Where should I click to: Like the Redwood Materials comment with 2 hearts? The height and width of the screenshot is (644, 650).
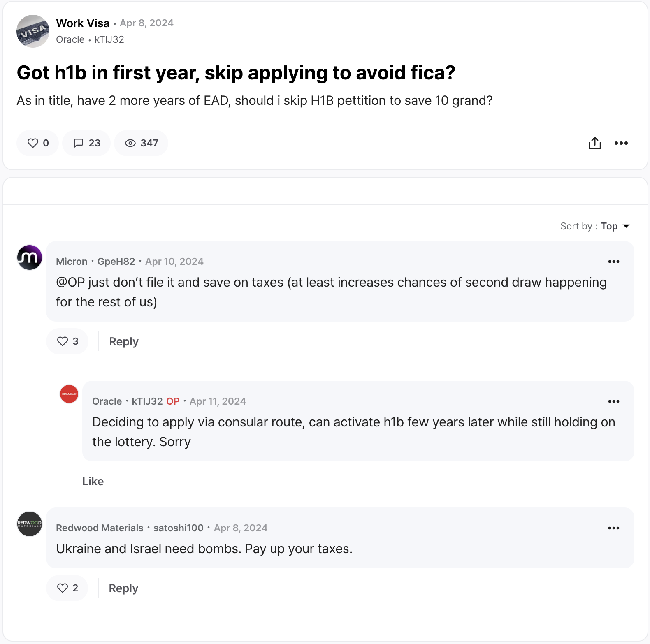pos(67,588)
